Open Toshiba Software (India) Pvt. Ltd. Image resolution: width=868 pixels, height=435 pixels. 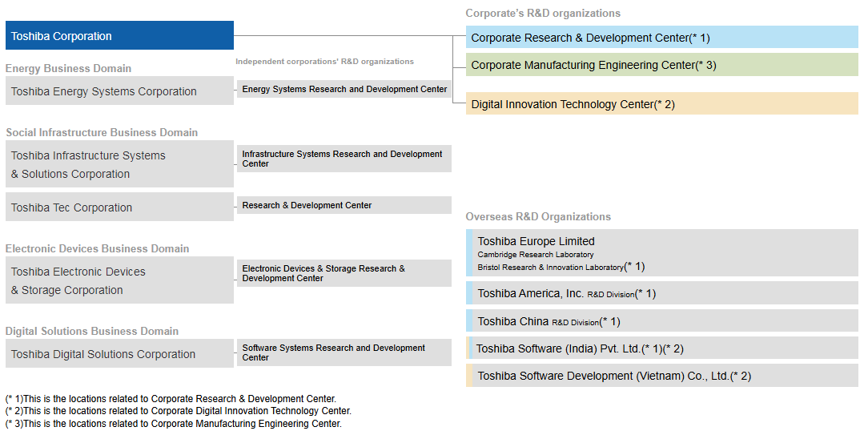click(x=661, y=348)
